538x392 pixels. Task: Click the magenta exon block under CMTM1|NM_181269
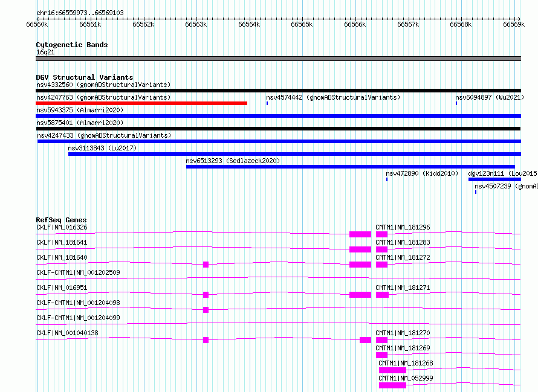[x=381, y=355]
